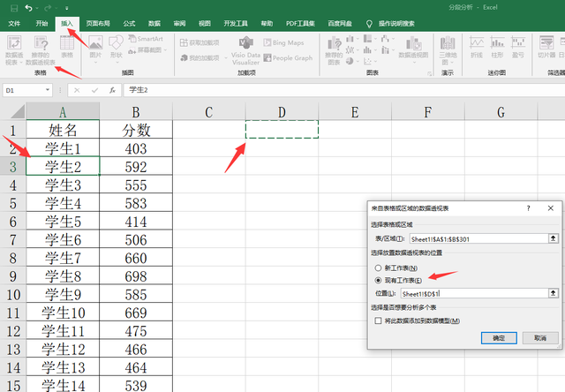Click the 形状 Shapes icon
Image resolution: width=565 pixels, height=392 pixels.
(116, 43)
